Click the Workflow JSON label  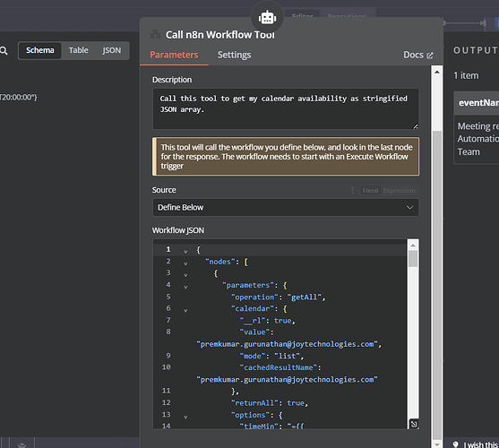point(178,230)
